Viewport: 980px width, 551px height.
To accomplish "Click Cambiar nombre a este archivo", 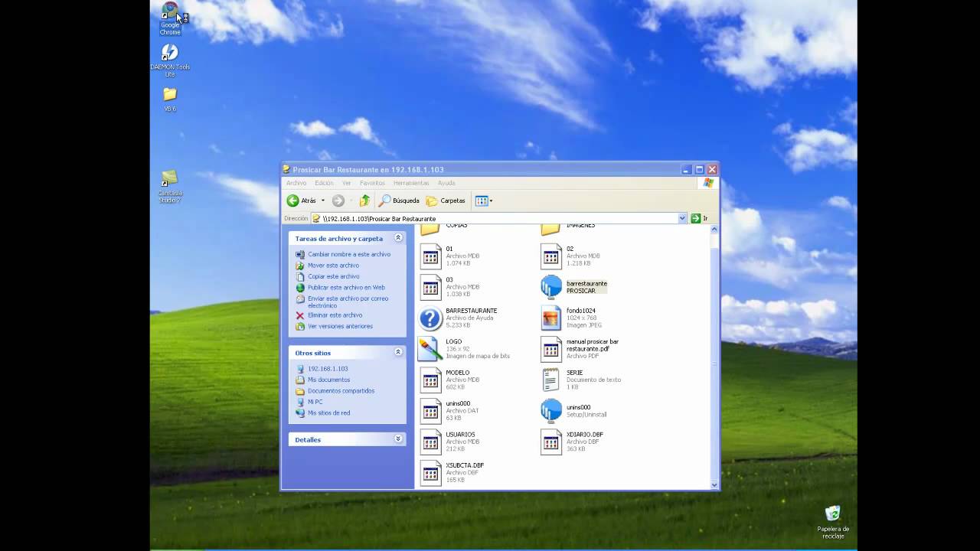I will click(x=349, y=254).
